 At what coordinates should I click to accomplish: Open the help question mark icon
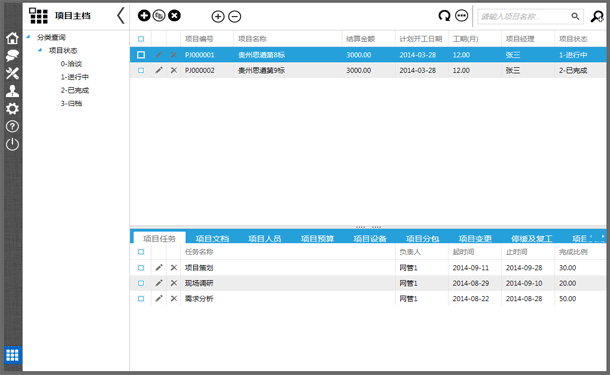tap(12, 126)
